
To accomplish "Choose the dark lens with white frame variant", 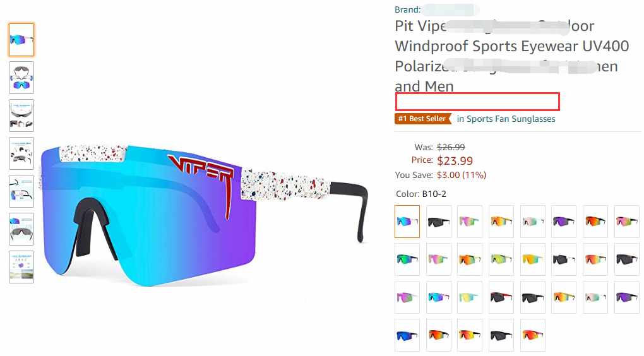I will pos(564,259).
